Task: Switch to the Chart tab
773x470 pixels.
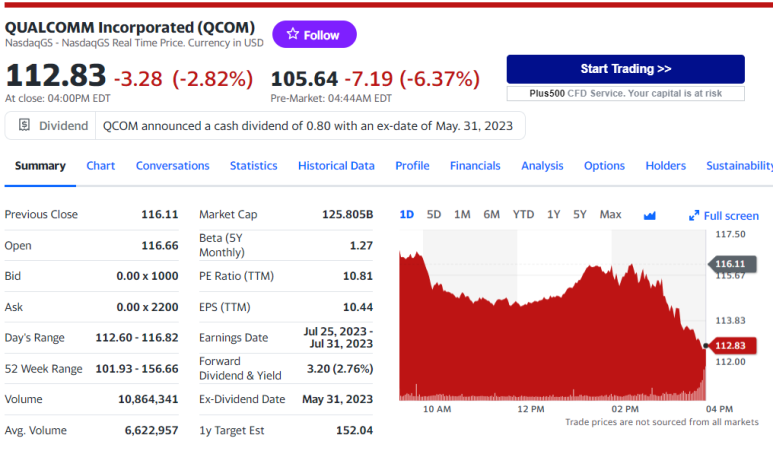Action: tap(101, 166)
